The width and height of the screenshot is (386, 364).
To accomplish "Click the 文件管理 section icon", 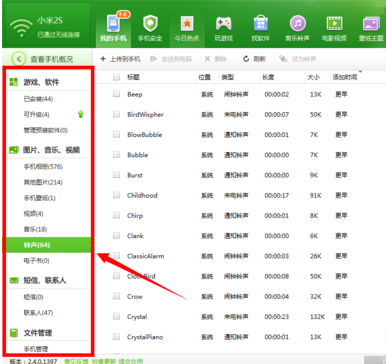I will point(14,333).
